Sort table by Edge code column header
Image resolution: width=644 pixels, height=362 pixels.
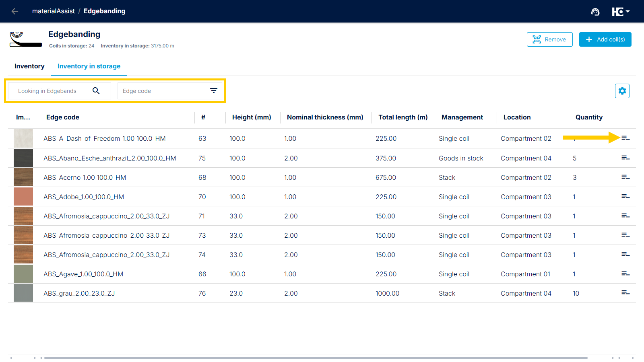63,117
